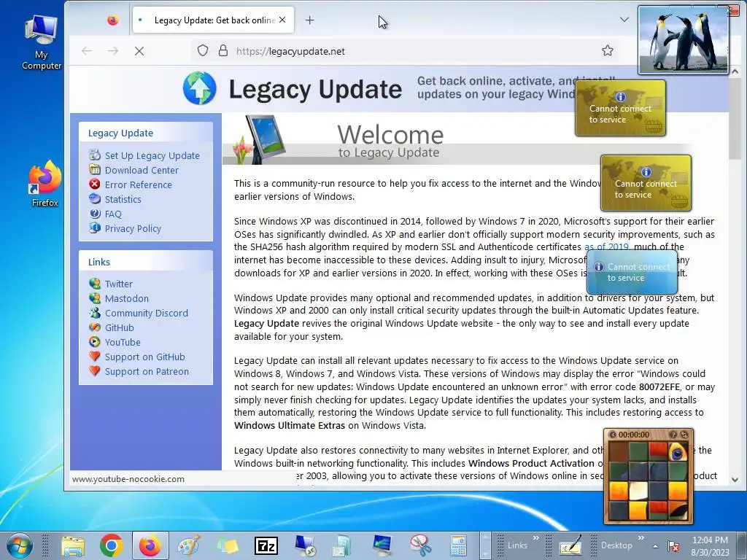Viewport: 747px width, 560px height.
Task: Stop loading the page
Action: [139, 51]
